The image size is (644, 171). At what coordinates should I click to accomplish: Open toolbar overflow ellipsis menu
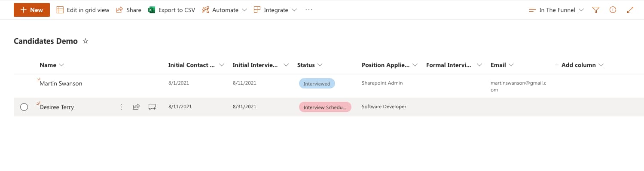pos(309,10)
